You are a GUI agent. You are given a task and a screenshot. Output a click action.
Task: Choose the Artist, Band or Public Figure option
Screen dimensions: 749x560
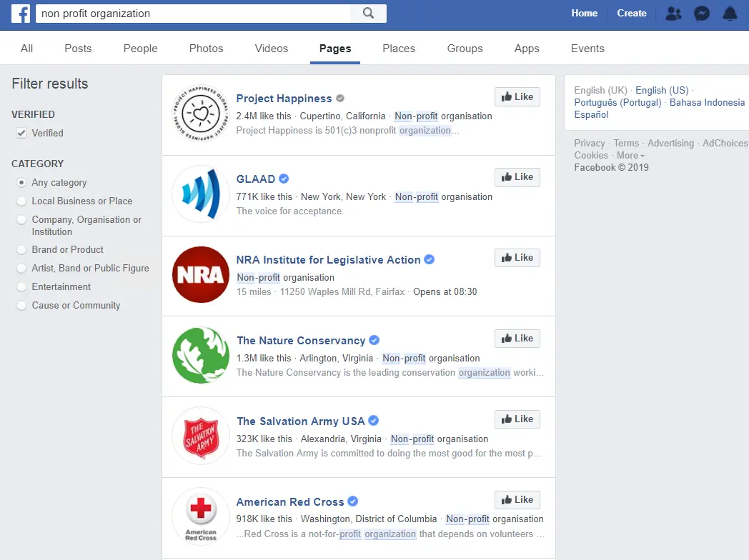(21, 269)
